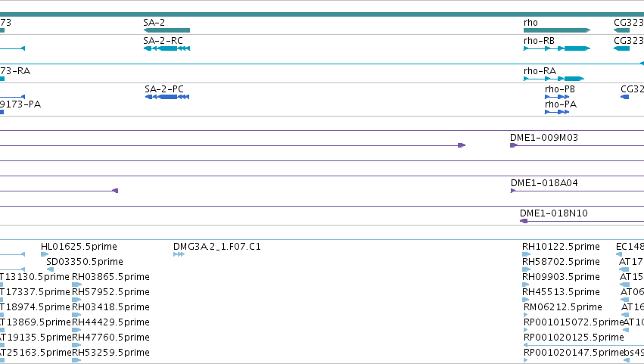Select the rho-RB transcript glyph
The height and width of the screenshot is (364, 644).
tap(557, 48)
